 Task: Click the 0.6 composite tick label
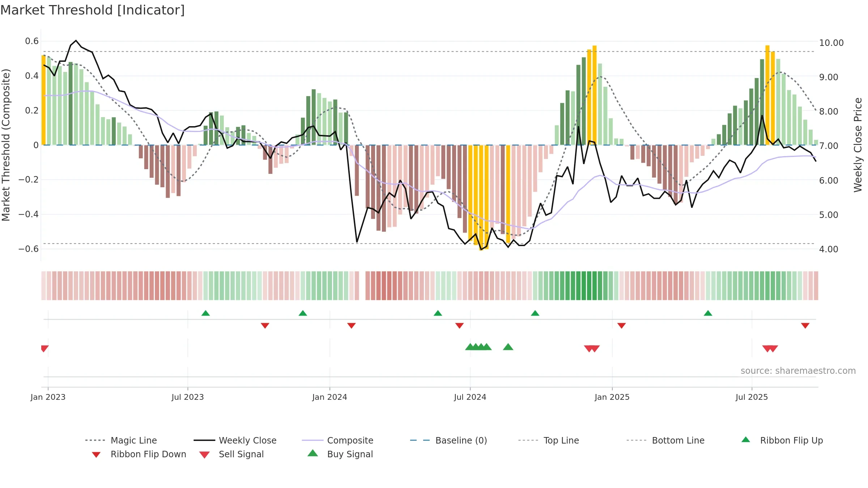coord(32,41)
